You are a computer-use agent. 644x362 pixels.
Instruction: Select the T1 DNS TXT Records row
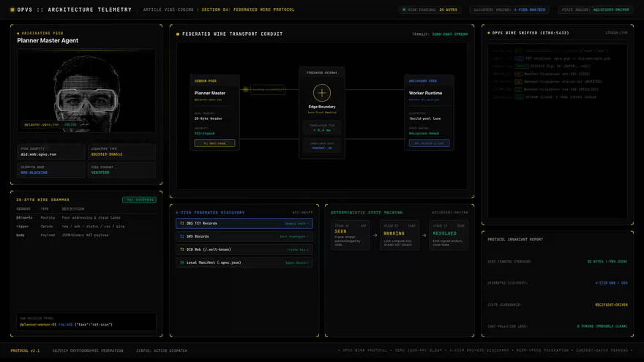tap(244, 223)
